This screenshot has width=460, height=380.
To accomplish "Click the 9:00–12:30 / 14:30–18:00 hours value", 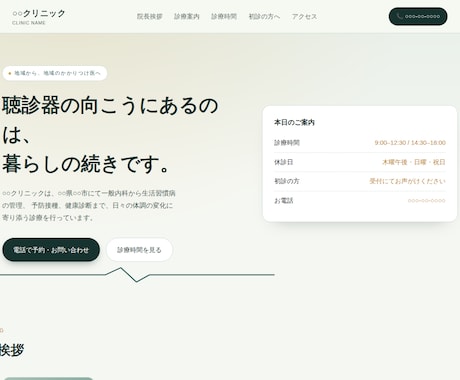I will (x=410, y=143).
